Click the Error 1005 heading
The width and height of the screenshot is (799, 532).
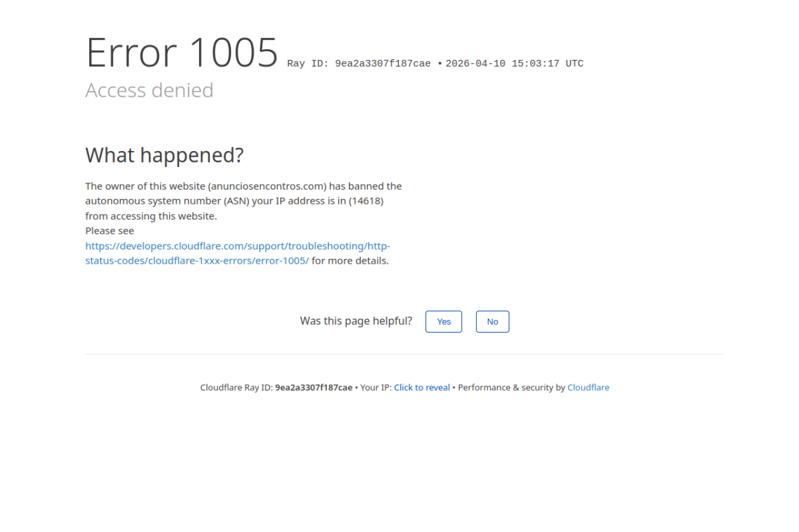tap(182, 52)
